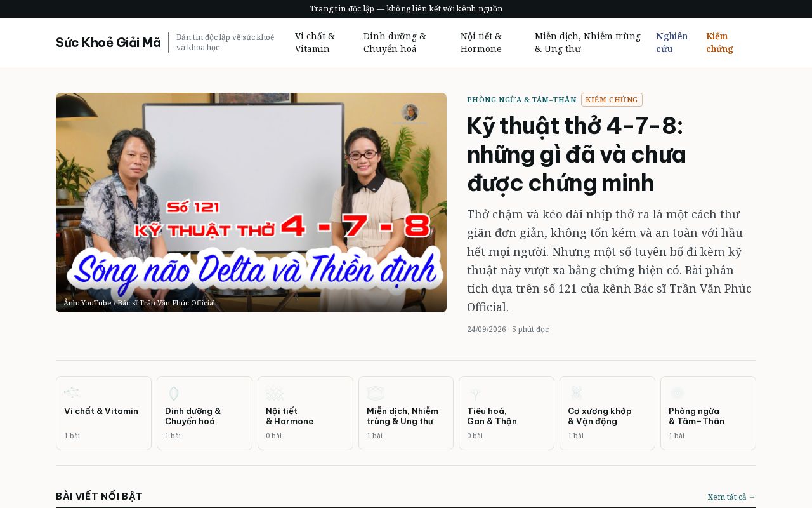Viewport: 812px width, 508px height.
Task: Click the Dinh dưỡng & Chuyển hoá card icon
Action: tap(173, 393)
